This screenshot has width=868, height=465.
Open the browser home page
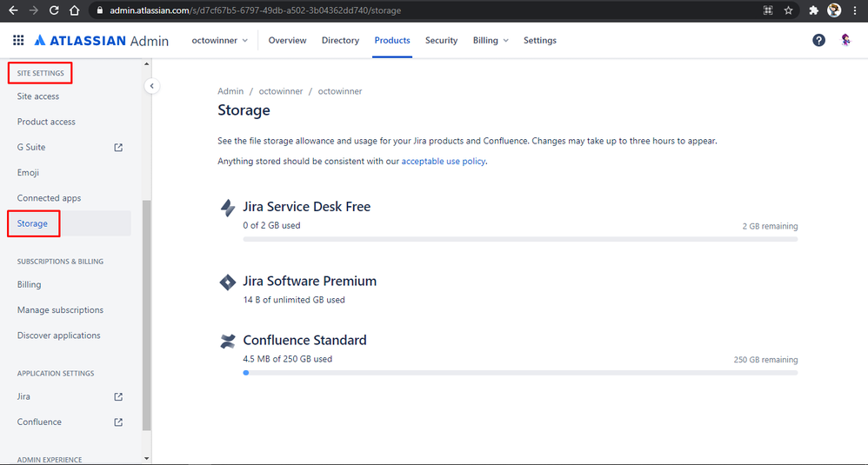(74, 10)
